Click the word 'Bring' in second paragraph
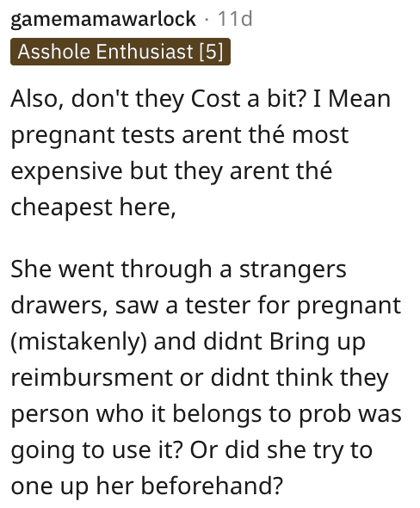This screenshot has width=420, height=508. point(300,342)
